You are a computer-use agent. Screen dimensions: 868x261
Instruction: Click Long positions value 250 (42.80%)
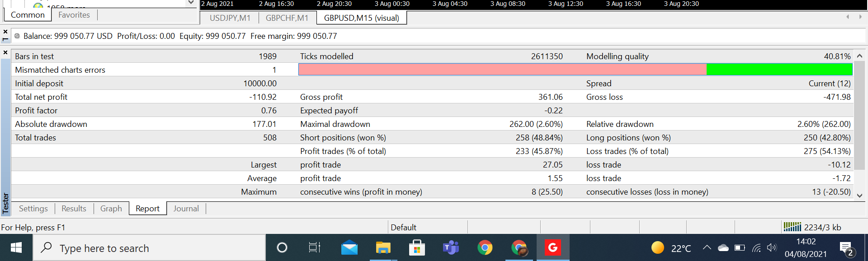(x=827, y=138)
